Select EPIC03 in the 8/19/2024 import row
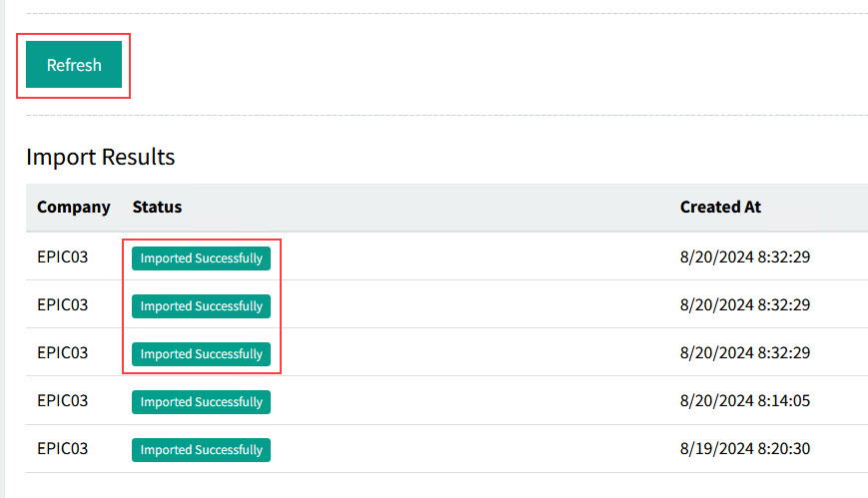This screenshot has width=868, height=498. click(62, 449)
